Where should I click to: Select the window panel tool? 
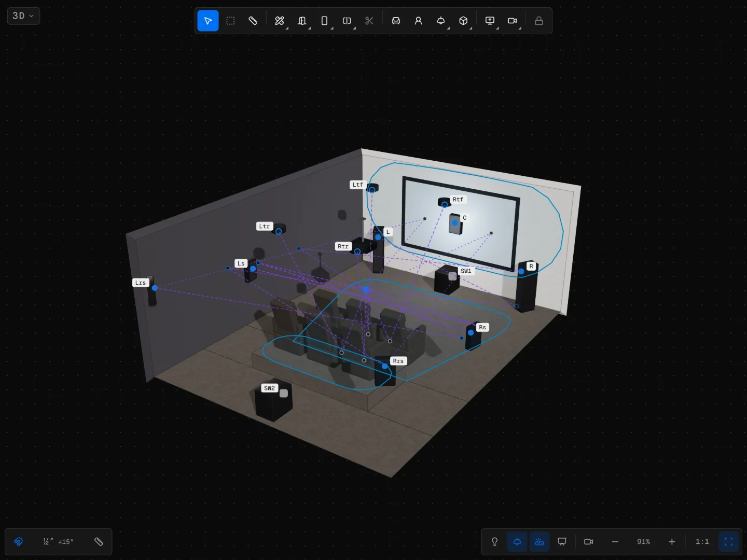(324, 21)
